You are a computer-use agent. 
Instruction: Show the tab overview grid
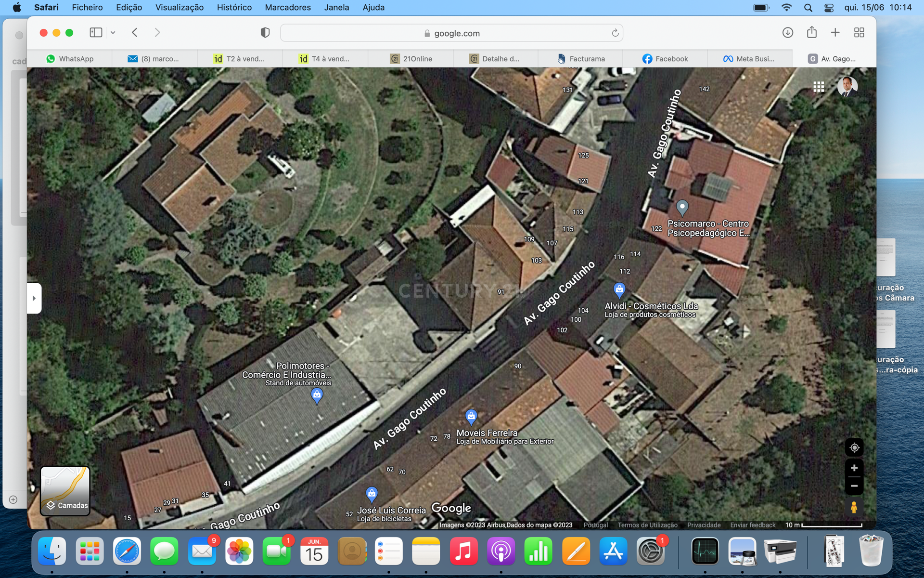[859, 33]
